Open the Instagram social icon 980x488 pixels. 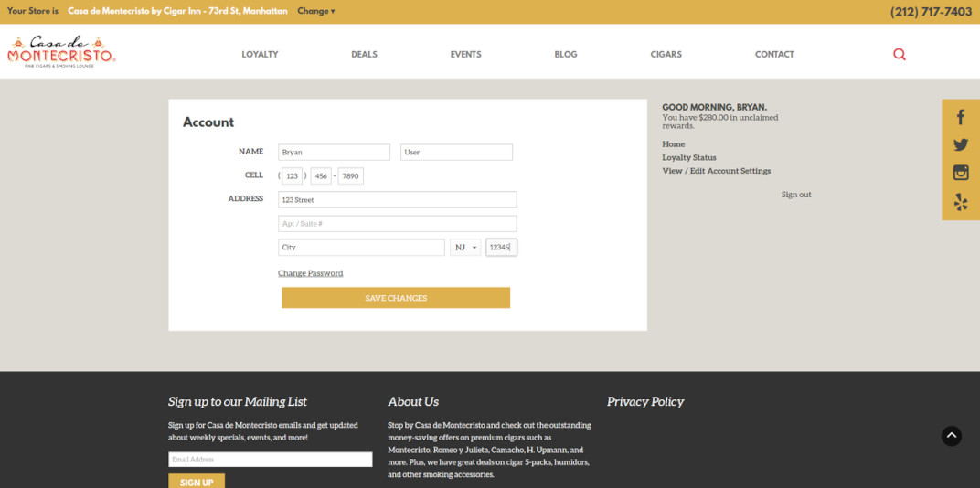pyautogui.click(x=960, y=173)
